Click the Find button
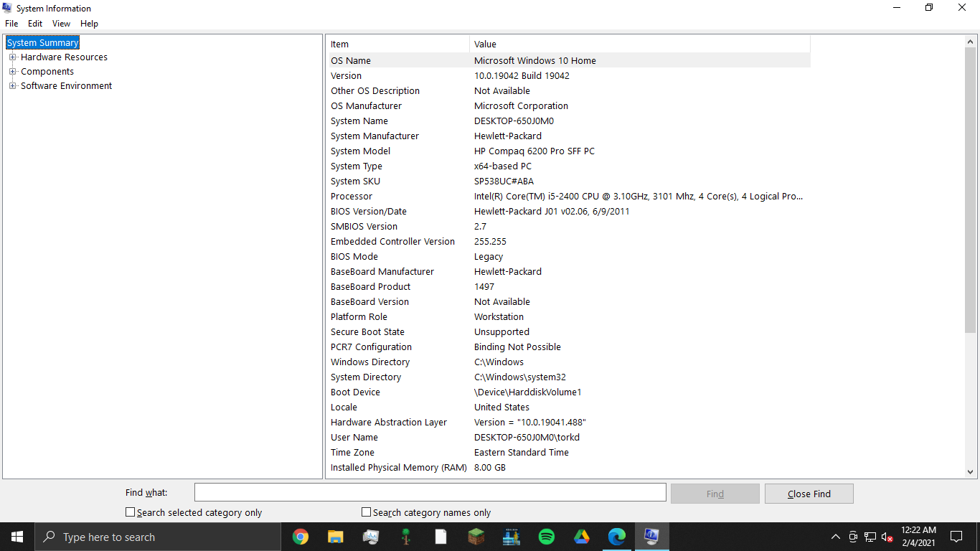 pos(715,494)
